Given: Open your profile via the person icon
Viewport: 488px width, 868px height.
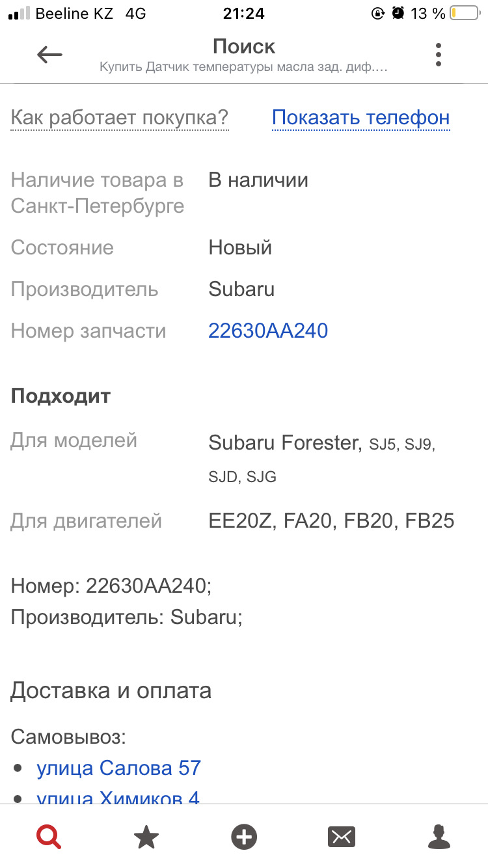Looking at the screenshot, I should (x=439, y=836).
